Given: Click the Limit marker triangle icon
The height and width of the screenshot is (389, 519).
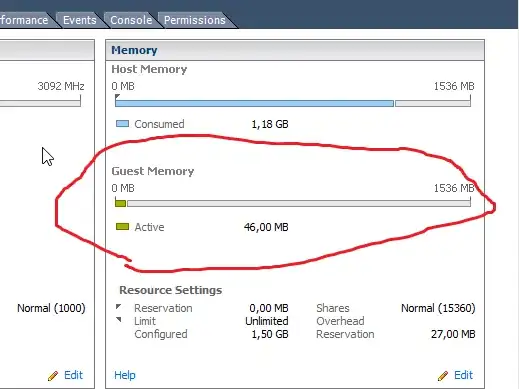Looking at the screenshot, I should [x=118, y=319].
